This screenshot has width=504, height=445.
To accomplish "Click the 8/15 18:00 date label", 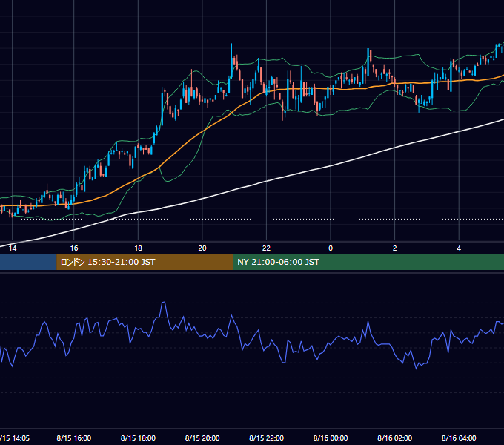I will pyautogui.click(x=138, y=438).
